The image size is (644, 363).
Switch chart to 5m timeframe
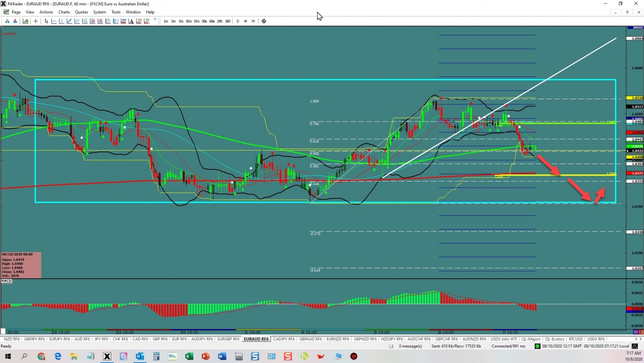tap(181, 21)
